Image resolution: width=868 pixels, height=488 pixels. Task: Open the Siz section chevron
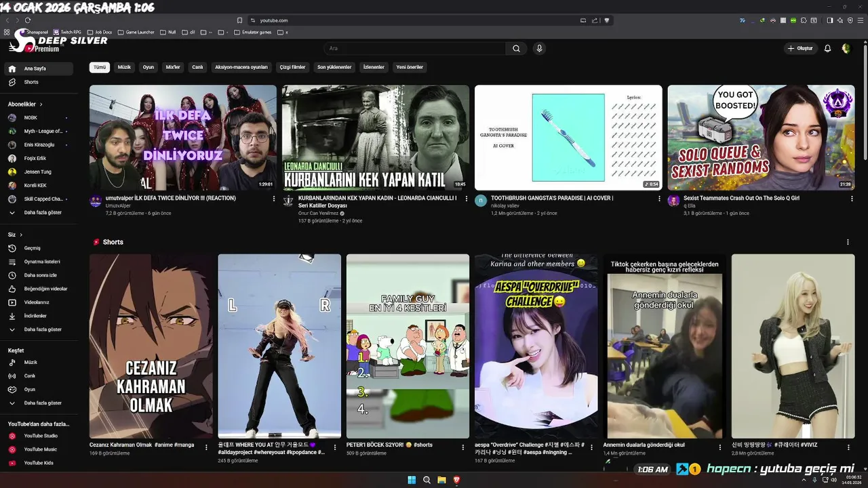(x=21, y=235)
